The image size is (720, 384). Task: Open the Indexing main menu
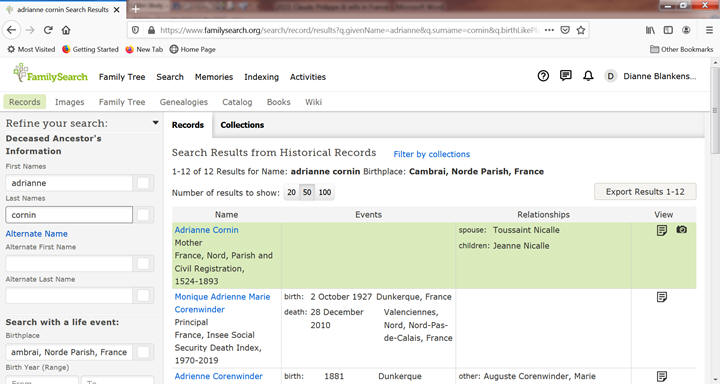point(261,77)
